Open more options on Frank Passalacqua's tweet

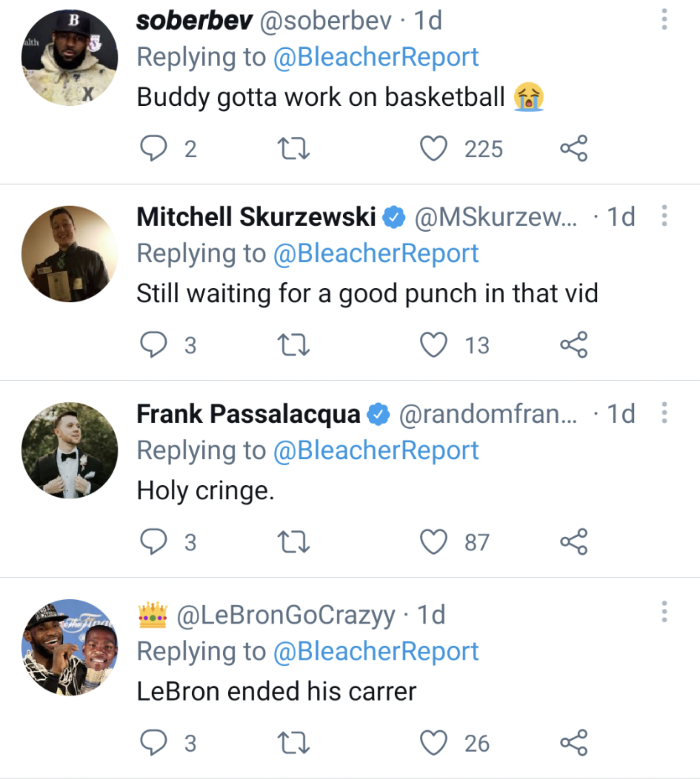[x=664, y=413]
